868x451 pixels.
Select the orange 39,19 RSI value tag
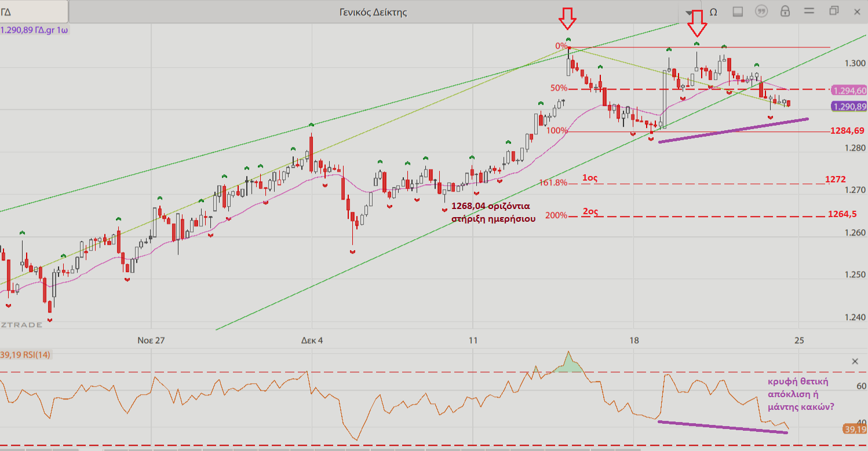pos(855,430)
